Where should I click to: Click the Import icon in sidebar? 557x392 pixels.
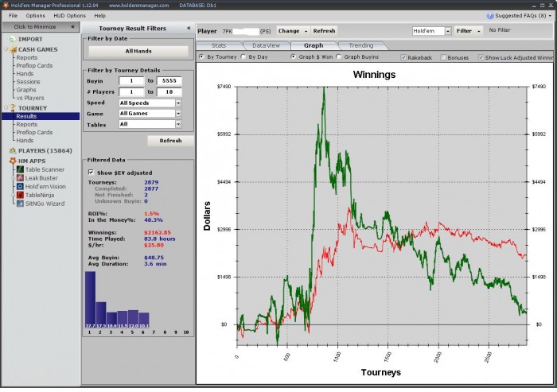pyautogui.click(x=13, y=39)
